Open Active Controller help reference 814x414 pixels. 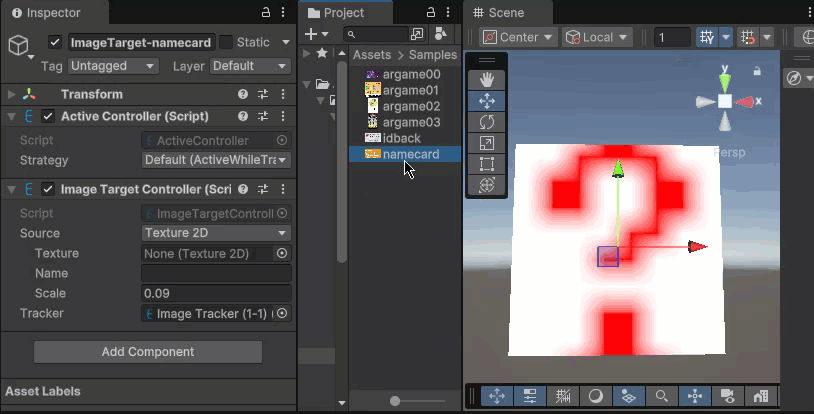coord(242,116)
